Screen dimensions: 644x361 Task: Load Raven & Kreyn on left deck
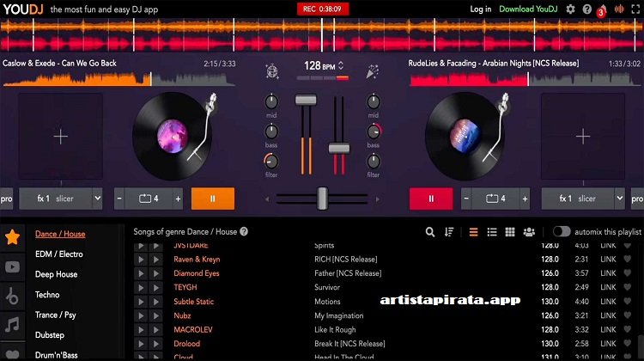(x=141, y=260)
